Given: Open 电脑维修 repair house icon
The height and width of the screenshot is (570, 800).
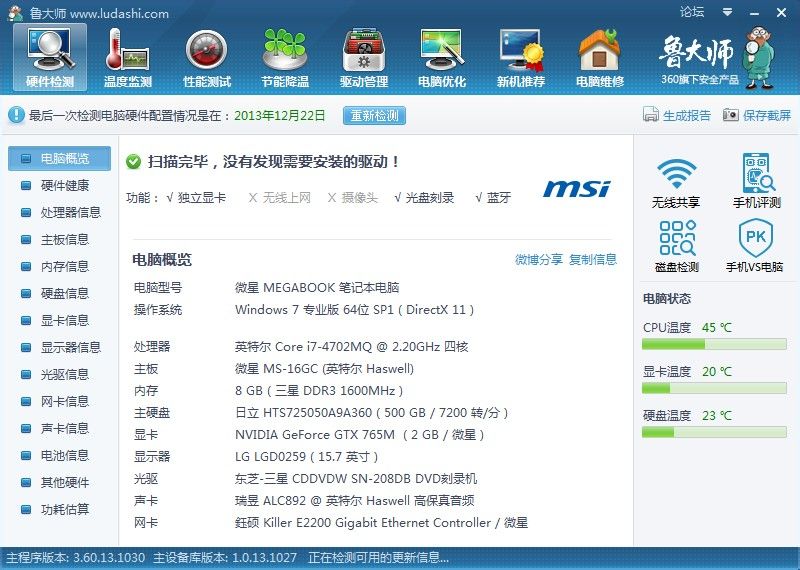Looking at the screenshot, I should pos(600,57).
